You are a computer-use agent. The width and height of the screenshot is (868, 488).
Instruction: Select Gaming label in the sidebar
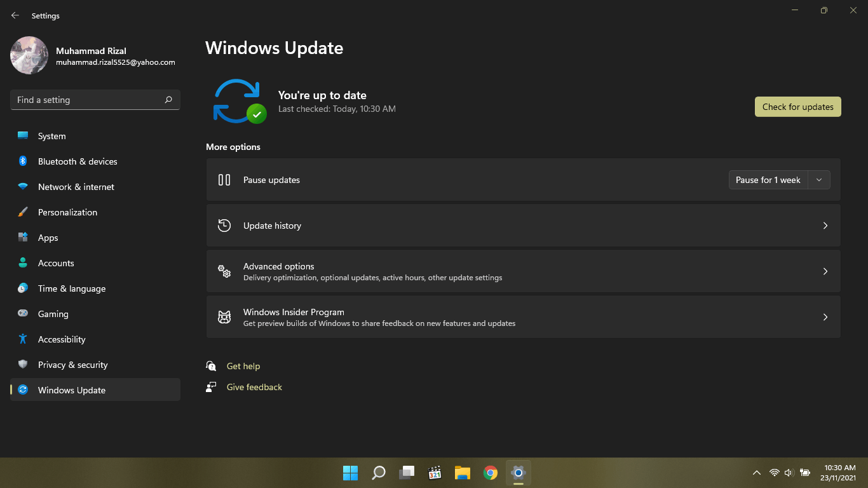click(x=53, y=314)
